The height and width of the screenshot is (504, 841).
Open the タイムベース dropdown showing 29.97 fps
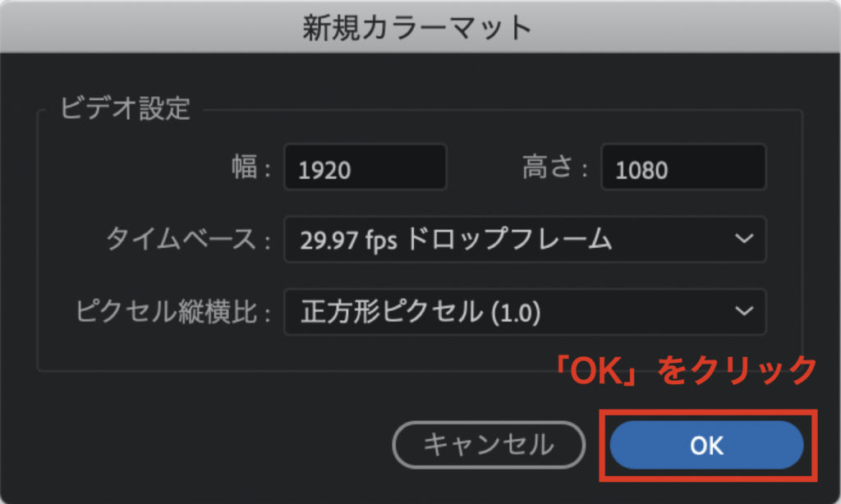point(525,239)
